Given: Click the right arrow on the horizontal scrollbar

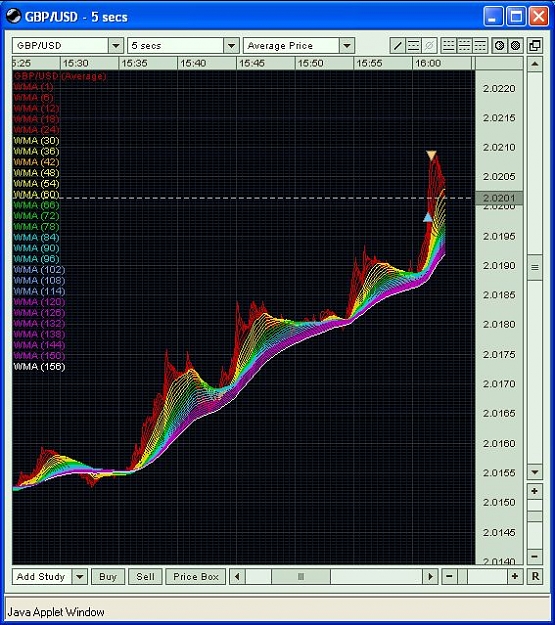Looking at the screenshot, I should [431, 576].
